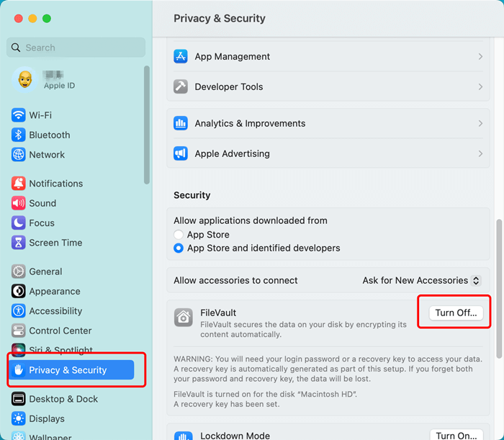Expand App Management chevron
The width and height of the screenshot is (504, 440).
(480, 57)
